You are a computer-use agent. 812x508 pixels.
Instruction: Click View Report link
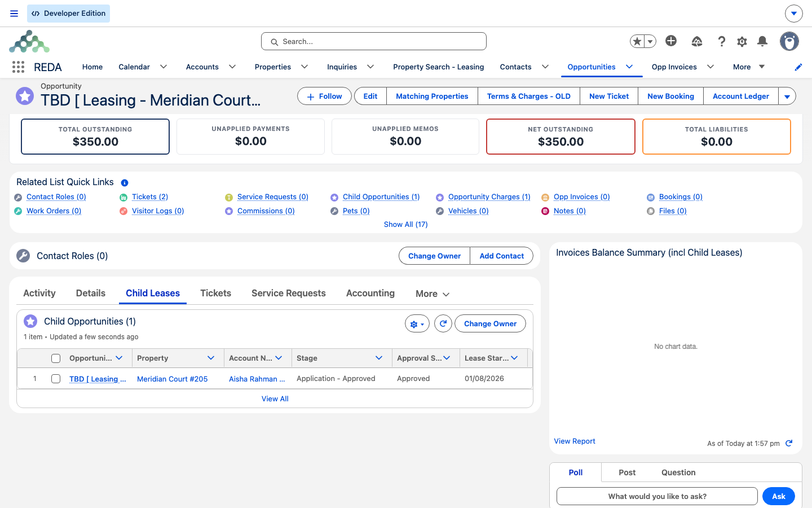(x=575, y=441)
